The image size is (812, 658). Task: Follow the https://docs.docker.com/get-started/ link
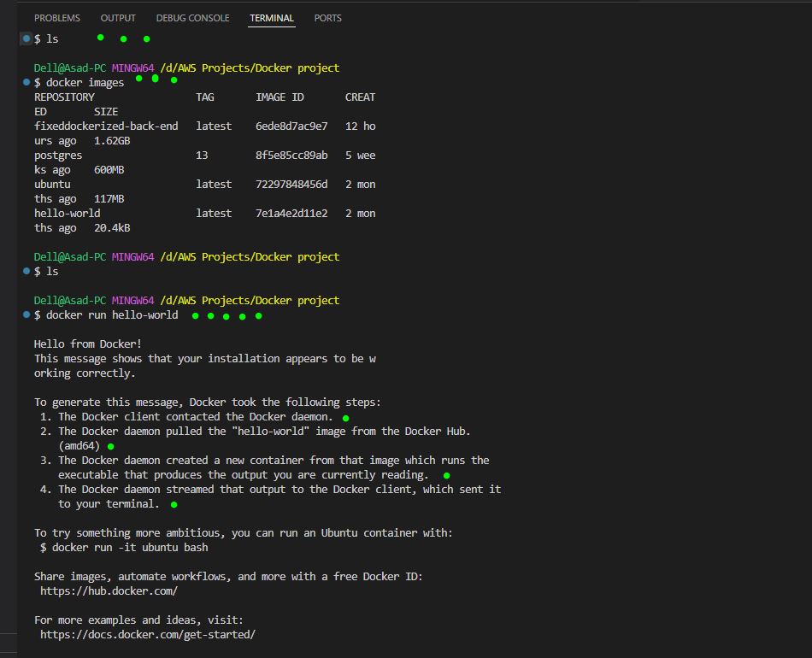148,634
